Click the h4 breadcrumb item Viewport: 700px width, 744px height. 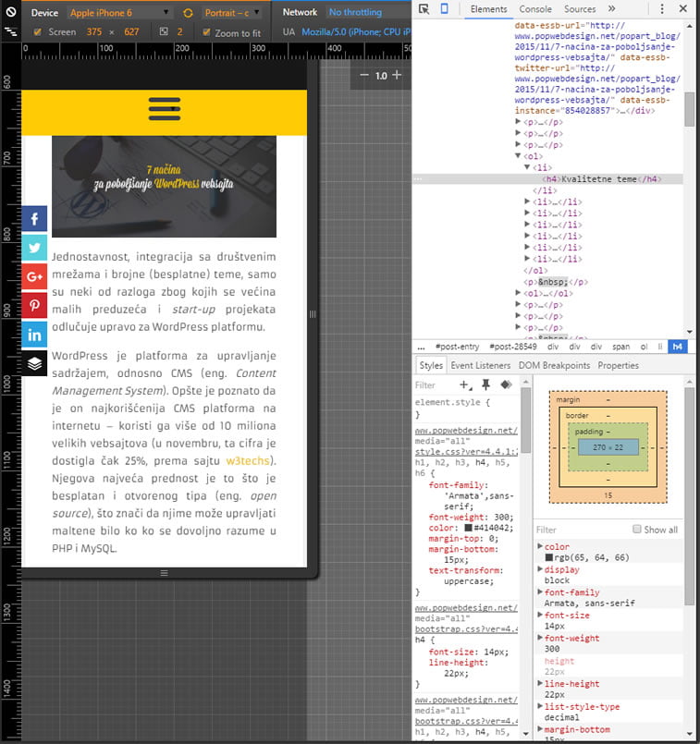[x=677, y=347]
